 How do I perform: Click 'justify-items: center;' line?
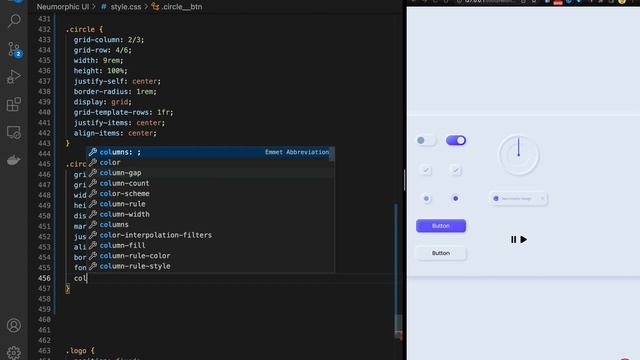click(119, 123)
